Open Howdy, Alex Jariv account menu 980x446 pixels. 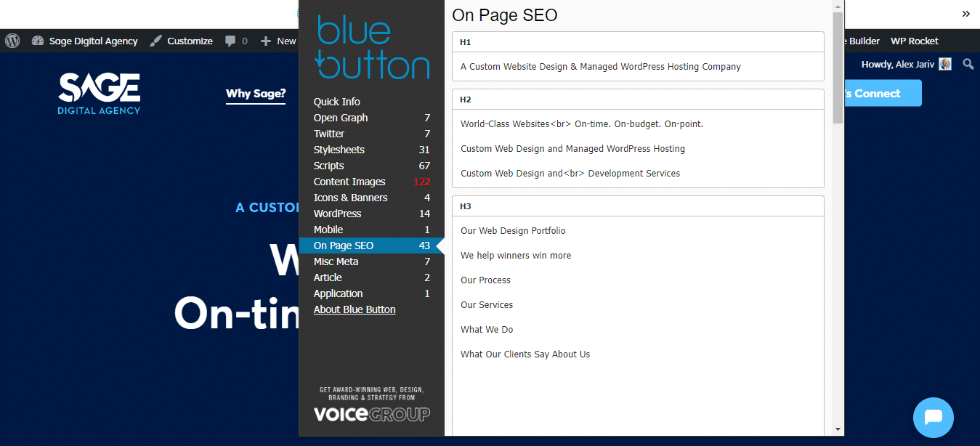pyautogui.click(x=907, y=64)
